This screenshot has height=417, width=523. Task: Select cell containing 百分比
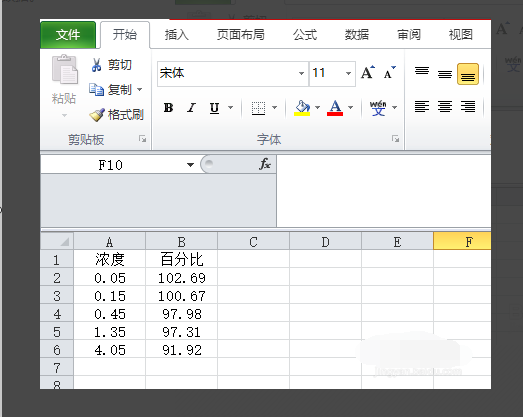coord(181,259)
